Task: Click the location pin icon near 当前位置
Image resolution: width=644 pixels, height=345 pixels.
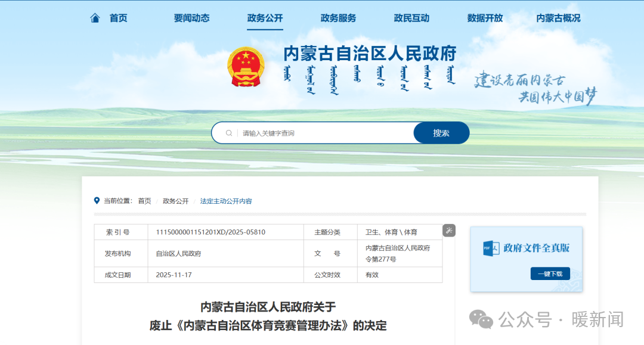Action: coord(97,201)
